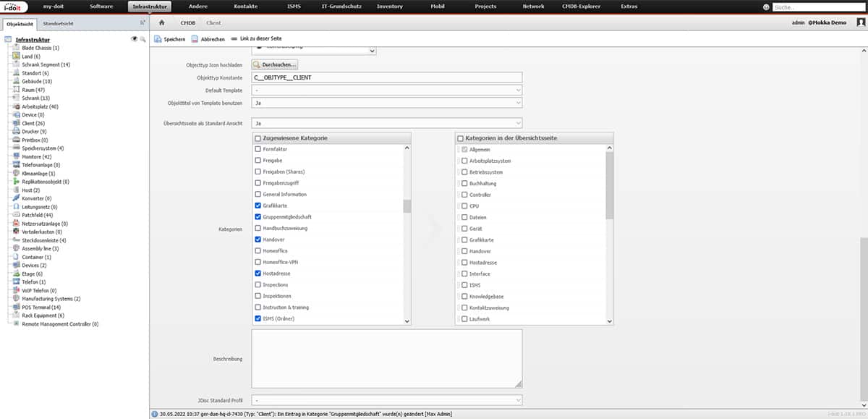The image size is (868, 419).
Task: Click the status bar info icon
Action: pyautogui.click(x=153, y=415)
